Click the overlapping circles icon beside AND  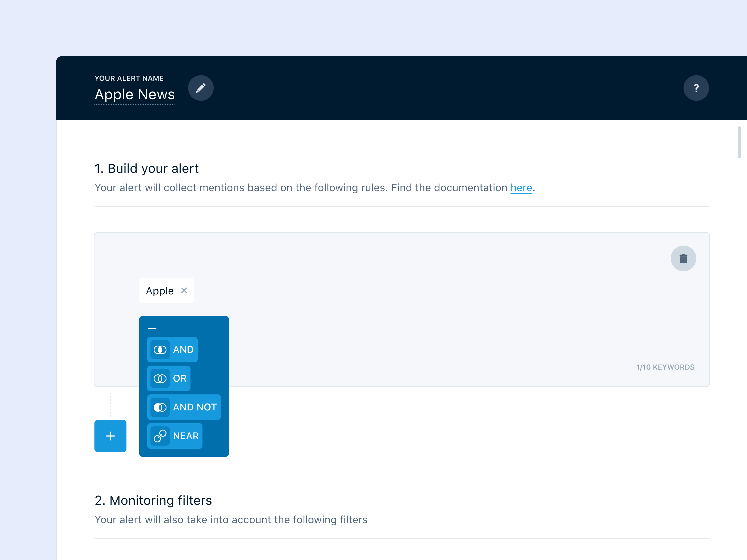pos(160,350)
